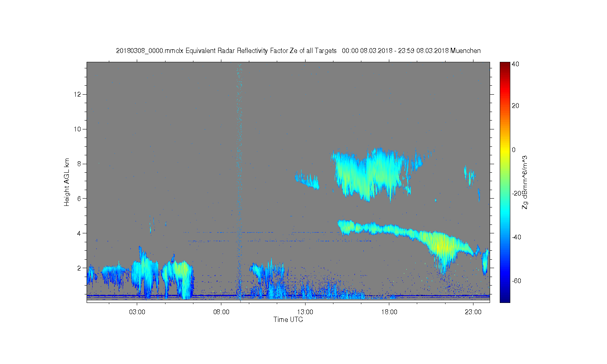Click the dark red top of colorbar
Viewport: 607px width, 364px height.
point(505,66)
